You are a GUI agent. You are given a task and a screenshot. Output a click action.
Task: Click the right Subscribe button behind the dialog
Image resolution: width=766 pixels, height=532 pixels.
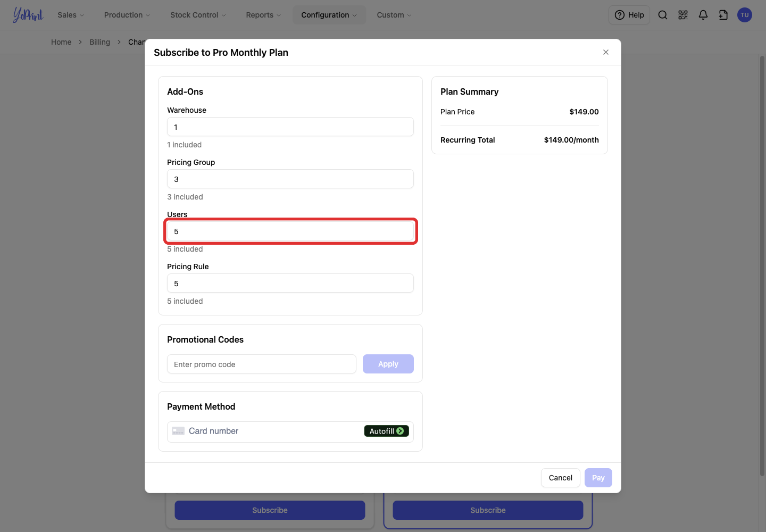pyautogui.click(x=488, y=510)
